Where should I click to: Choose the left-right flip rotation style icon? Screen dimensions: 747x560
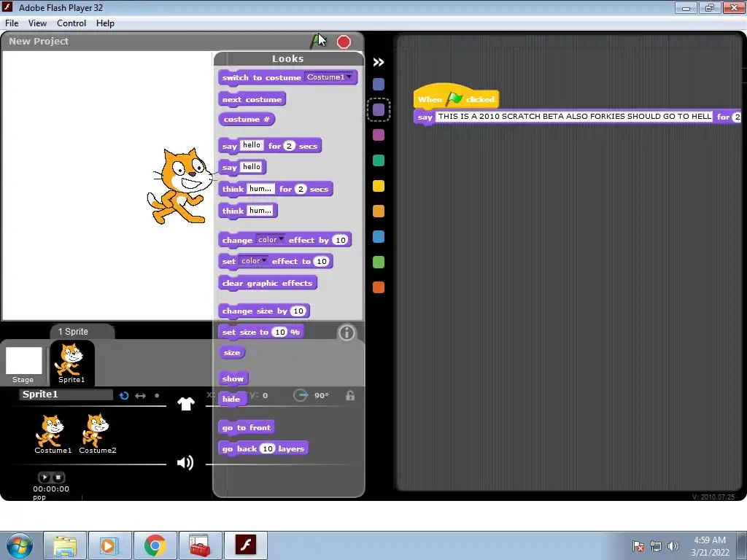coord(141,396)
